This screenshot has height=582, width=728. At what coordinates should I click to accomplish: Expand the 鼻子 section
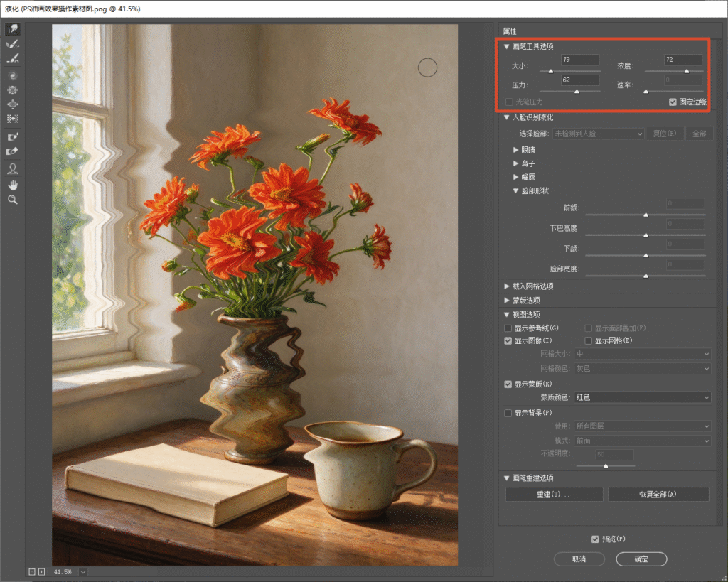point(515,163)
